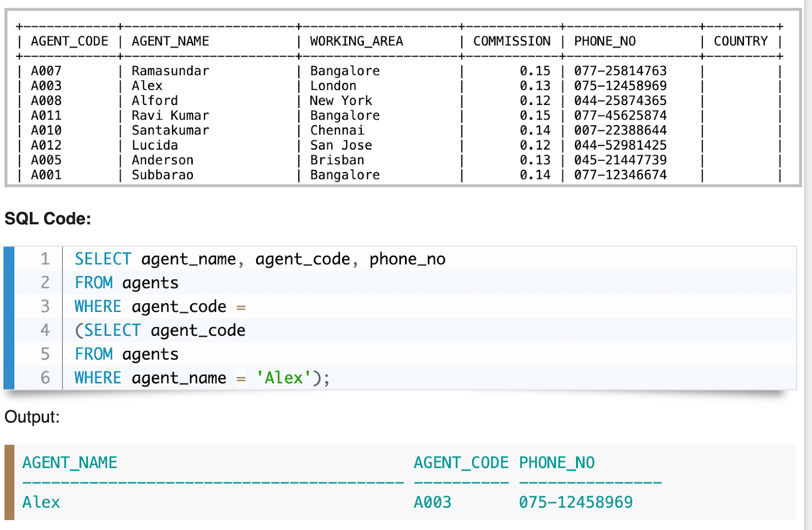
Task: Select the 'Alex' string literal in the code
Action: point(283,378)
